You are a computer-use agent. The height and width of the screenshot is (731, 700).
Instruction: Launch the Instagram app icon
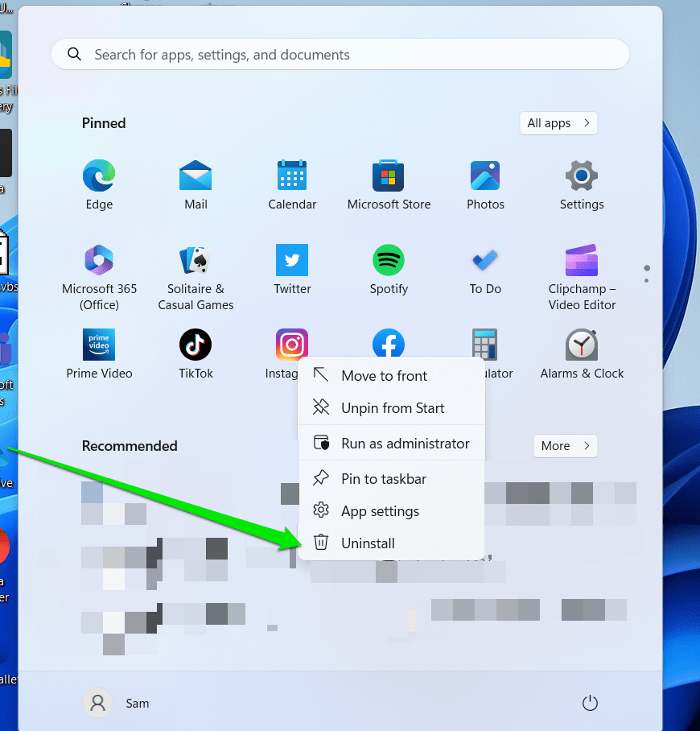[292, 344]
